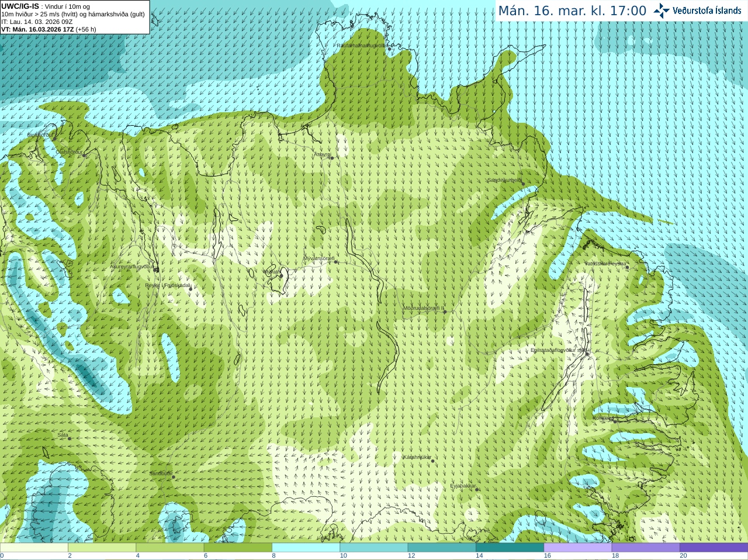The image size is (748, 560).
Task: Click the Reykir í Fnjóskadal station label
Action: [x=168, y=285]
